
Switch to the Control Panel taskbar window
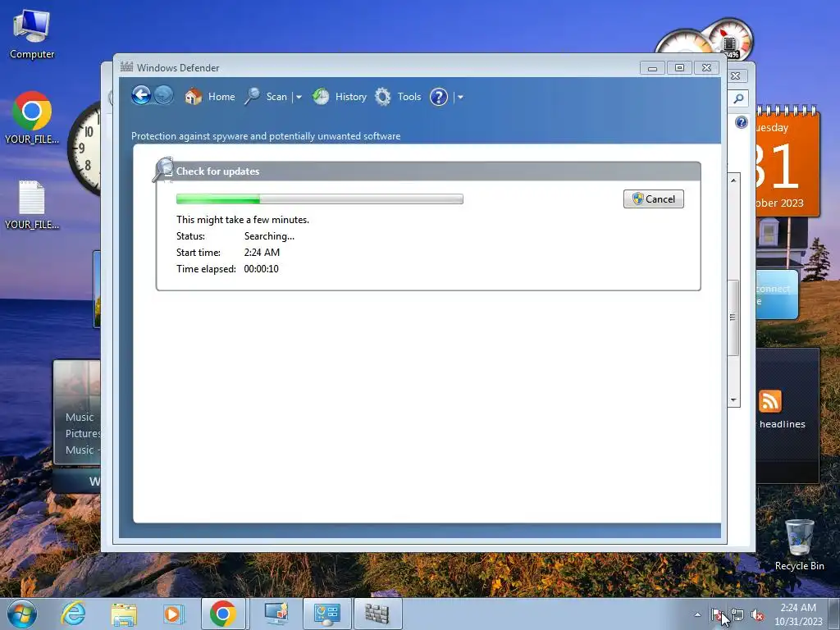pyautogui.click(x=326, y=614)
